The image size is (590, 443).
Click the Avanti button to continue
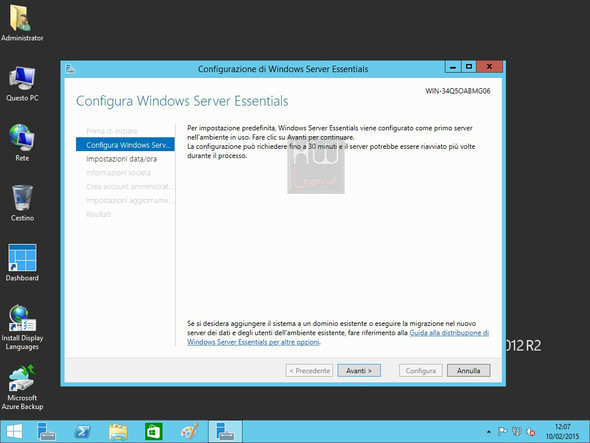coord(359,371)
